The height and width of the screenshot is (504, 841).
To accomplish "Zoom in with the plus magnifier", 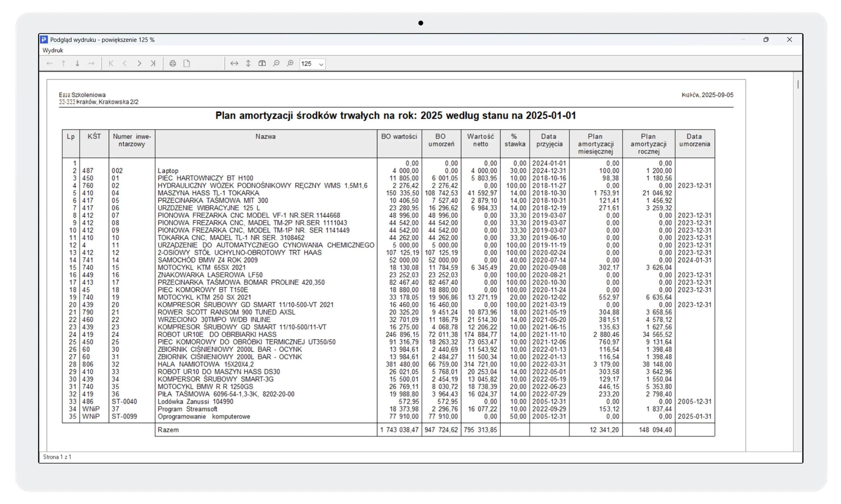I will click(290, 63).
